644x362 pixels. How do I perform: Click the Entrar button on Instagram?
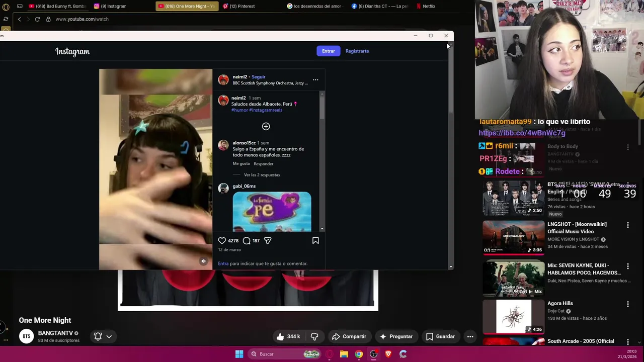329,51
